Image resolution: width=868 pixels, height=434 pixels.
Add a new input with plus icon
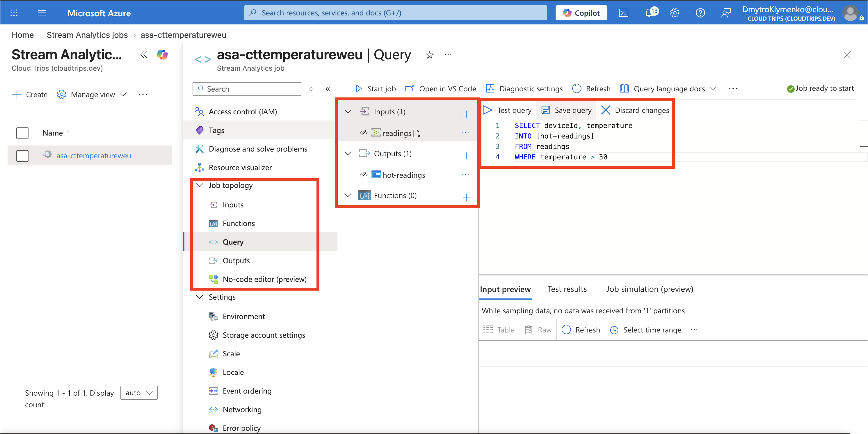[466, 114]
